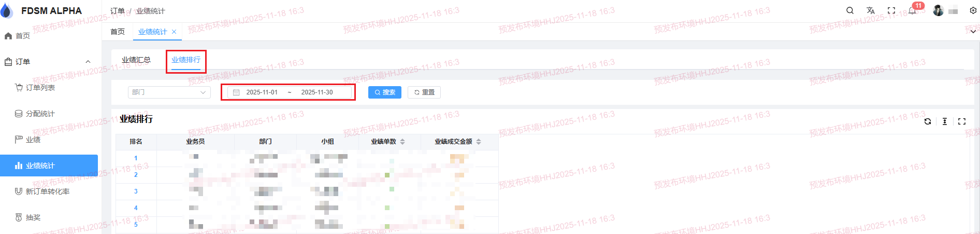This screenshot has height=234, width=980.
Task: Collapse the 订单 sidebar menu
Action: 88,62
